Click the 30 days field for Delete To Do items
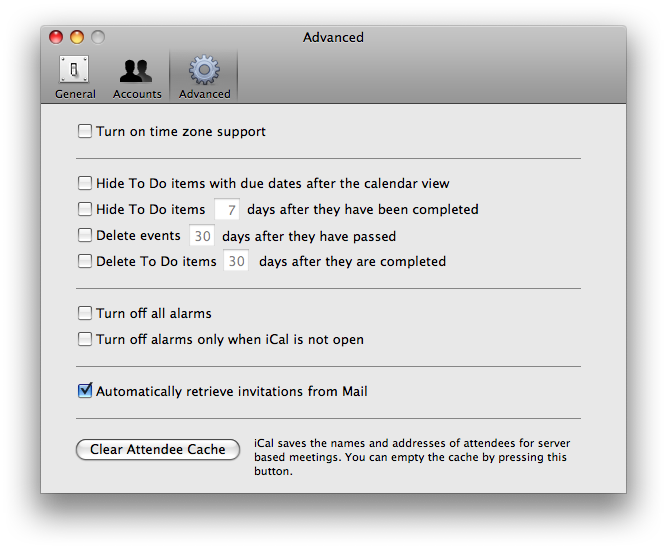This screenshot has width=667, height=549. click(x=236, y=261)
